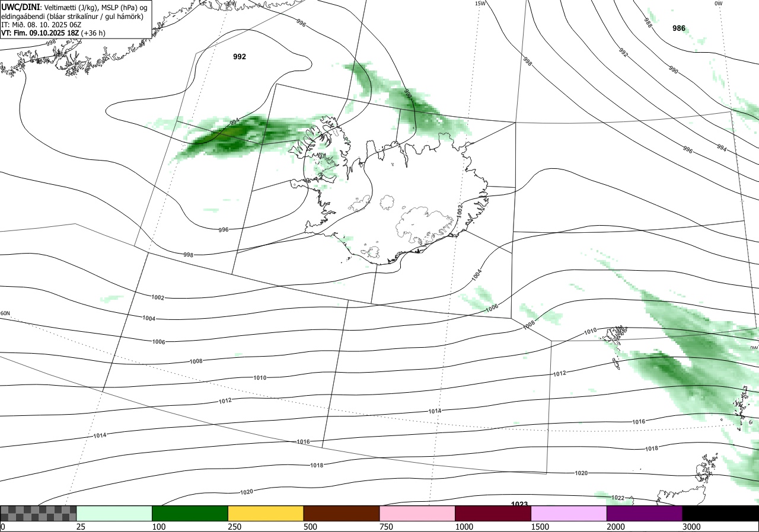Screen dimensions: 759x532
Task: Click the legend value 750
Action: point(387,527)
